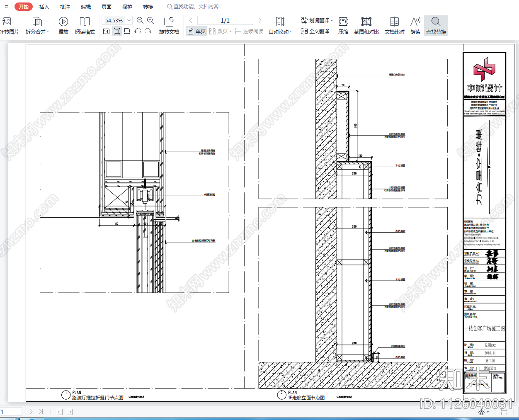
Task: Start slideshow with Play button
Action: (63, 26)
